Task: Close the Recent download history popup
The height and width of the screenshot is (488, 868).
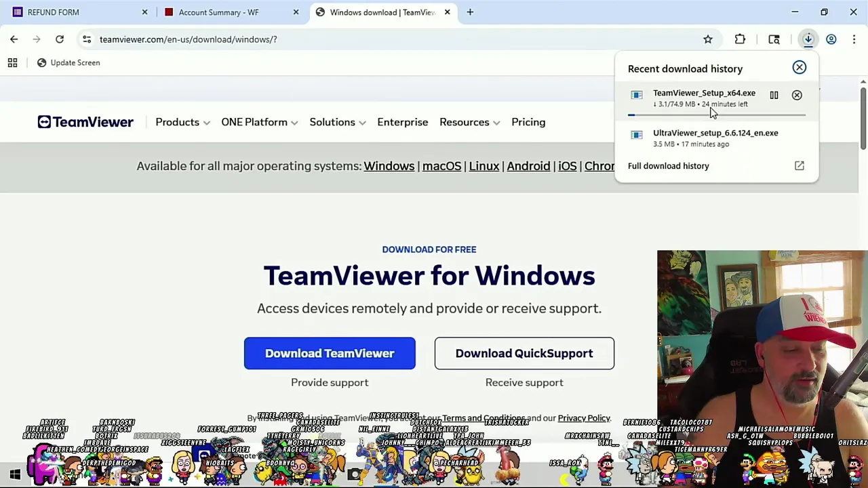Action: (x=800, y=67)
